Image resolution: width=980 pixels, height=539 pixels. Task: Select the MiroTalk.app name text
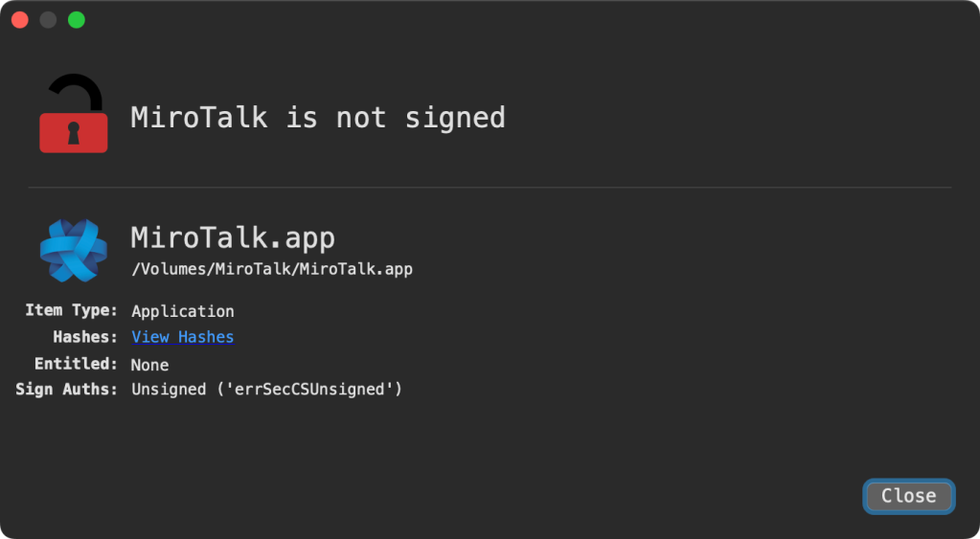(x=233, y=237)
